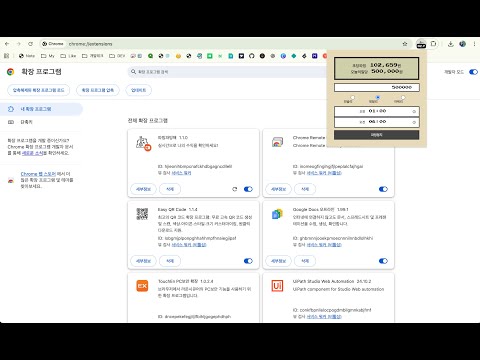
Task: Click the Easy QR Code 1.1.4 title
Action: (178, 209)
